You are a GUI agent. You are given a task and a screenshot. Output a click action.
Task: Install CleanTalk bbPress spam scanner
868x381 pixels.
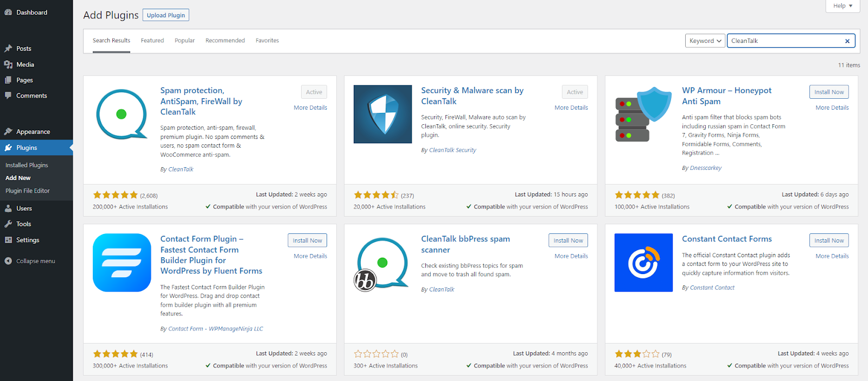pos(568,240)
